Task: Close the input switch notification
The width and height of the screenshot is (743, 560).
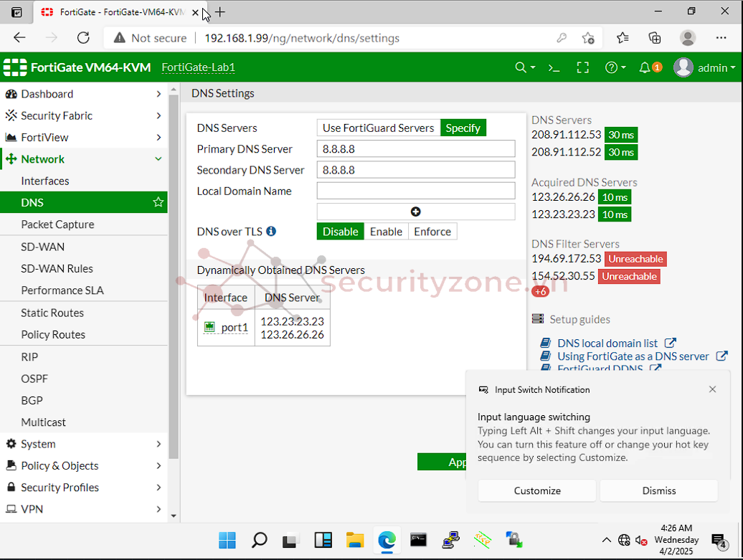Action: [712, 389]
